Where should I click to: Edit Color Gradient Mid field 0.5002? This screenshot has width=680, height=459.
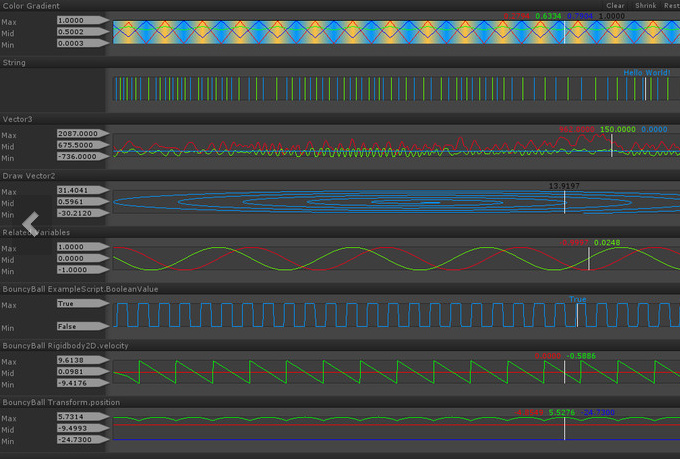(x=82, y=32)
